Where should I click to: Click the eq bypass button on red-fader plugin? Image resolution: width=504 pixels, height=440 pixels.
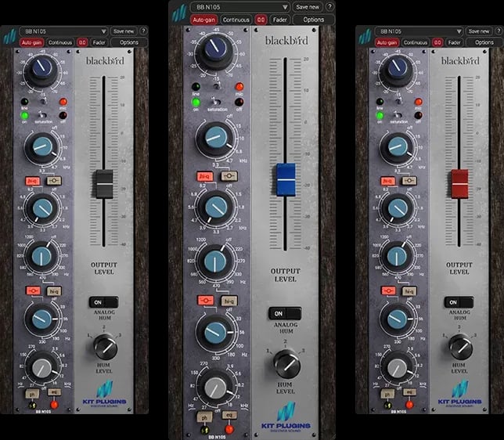[409, 392]
